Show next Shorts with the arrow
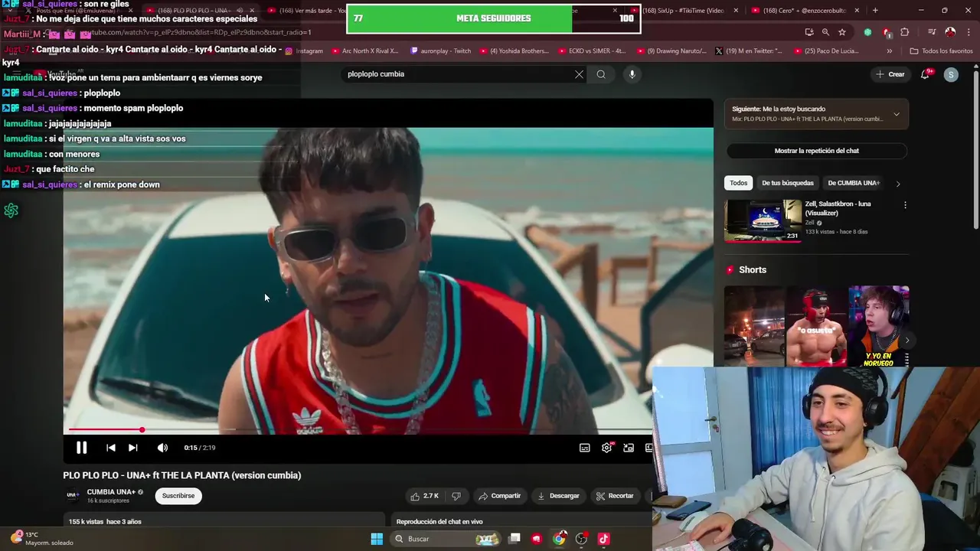Image resolution: width=980 pixels, height=551 pixels. tap(907, 341)
